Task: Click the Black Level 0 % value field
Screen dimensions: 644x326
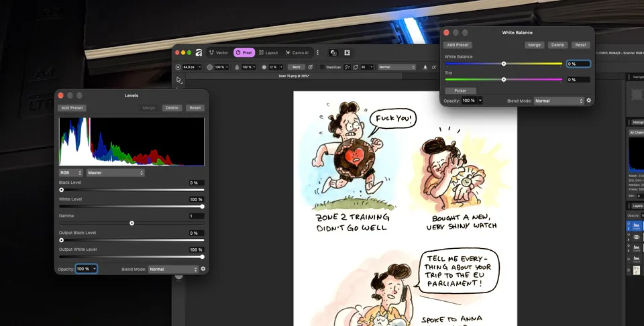Action: pos(197,182)
